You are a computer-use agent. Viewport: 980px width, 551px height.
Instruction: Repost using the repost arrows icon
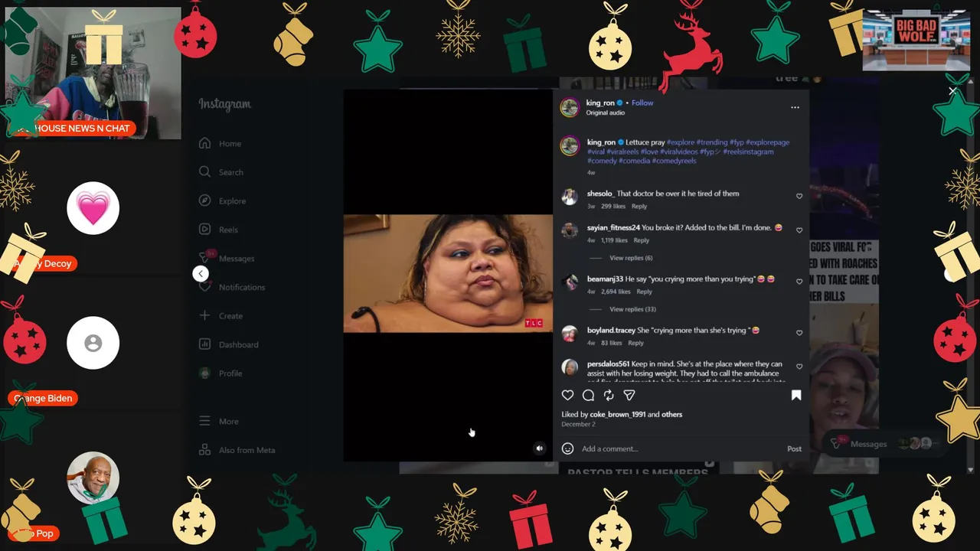pyautogui.click(x=609, y=396)
